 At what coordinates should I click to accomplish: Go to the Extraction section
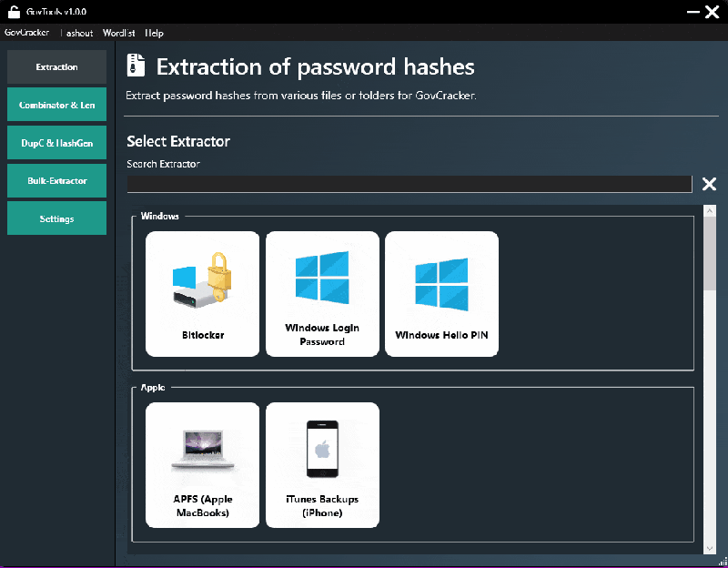point(56,66)
